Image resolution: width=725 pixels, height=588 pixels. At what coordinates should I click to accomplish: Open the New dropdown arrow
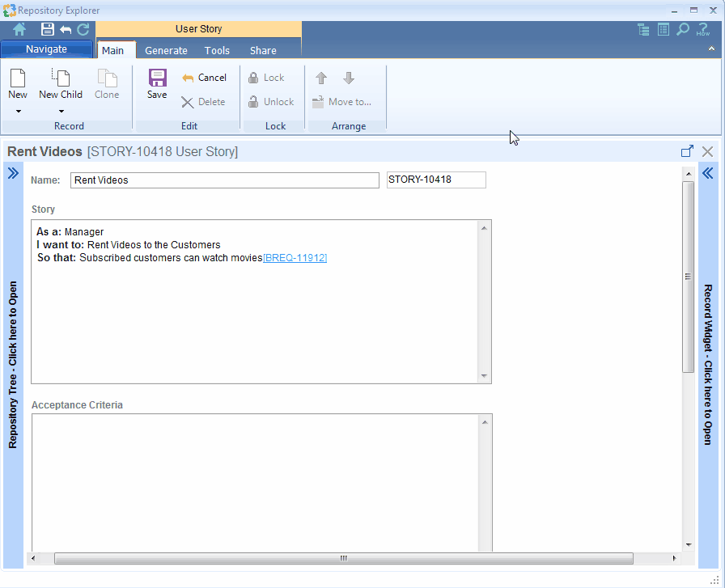coord(19,111)
